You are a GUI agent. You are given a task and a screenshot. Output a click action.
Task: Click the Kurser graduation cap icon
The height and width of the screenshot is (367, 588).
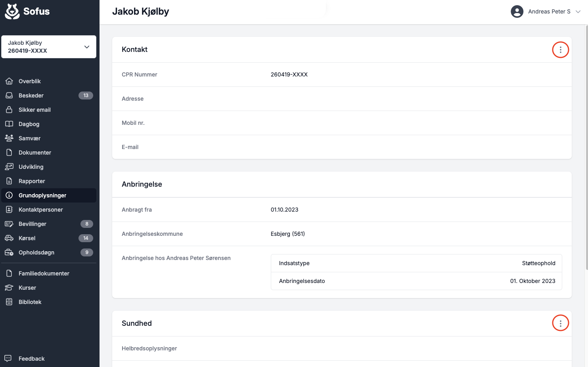click(9, 288)
